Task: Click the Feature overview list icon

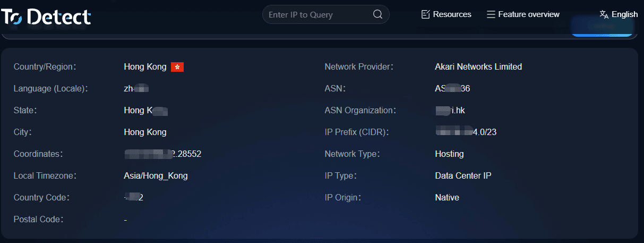Action: (x=491, y=14)
